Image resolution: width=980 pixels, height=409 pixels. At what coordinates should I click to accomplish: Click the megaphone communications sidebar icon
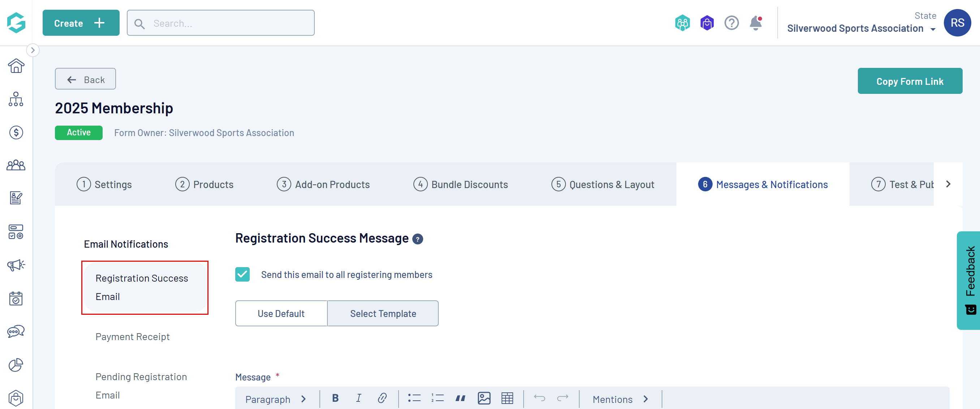tap(16, 265)
